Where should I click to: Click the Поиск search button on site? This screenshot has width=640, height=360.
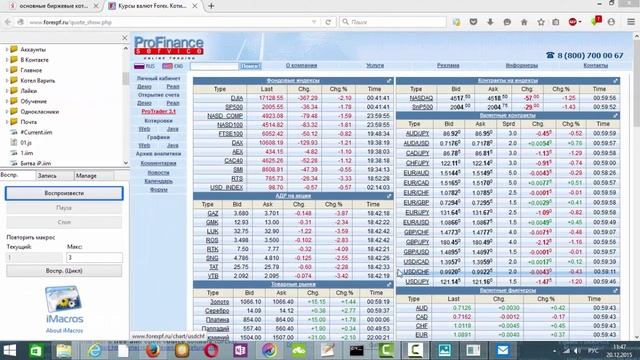pos(250,66)
